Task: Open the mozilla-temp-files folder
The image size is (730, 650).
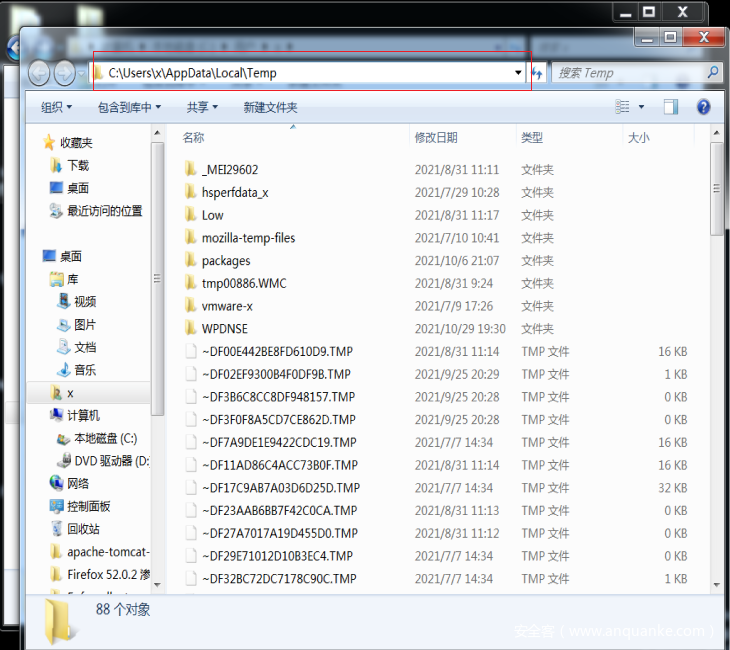Action: (248, 238)
